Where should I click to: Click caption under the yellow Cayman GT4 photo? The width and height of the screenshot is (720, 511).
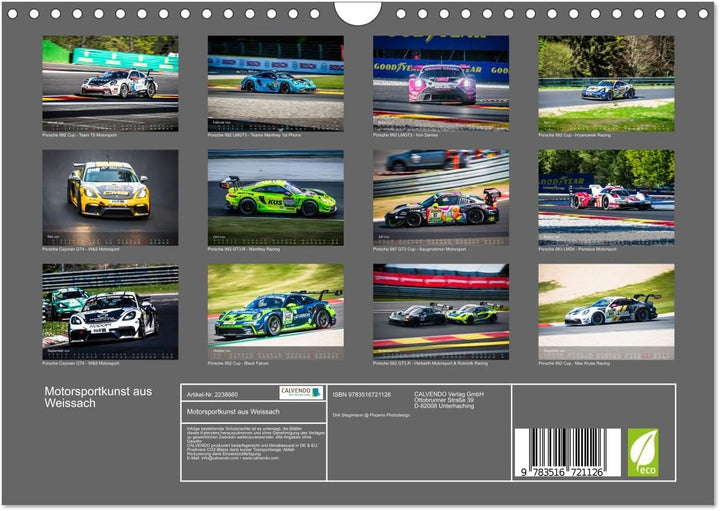[81, 249]
